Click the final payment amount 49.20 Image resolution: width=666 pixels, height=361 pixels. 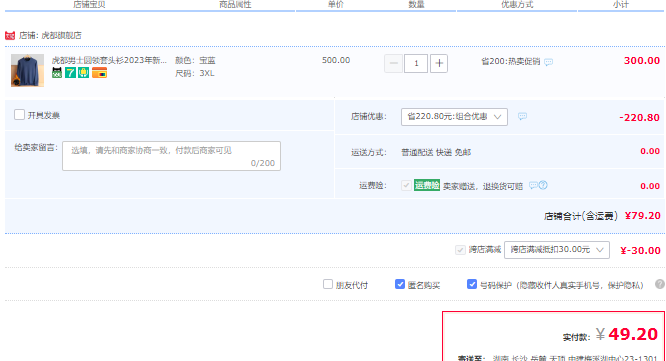point(633,334)
